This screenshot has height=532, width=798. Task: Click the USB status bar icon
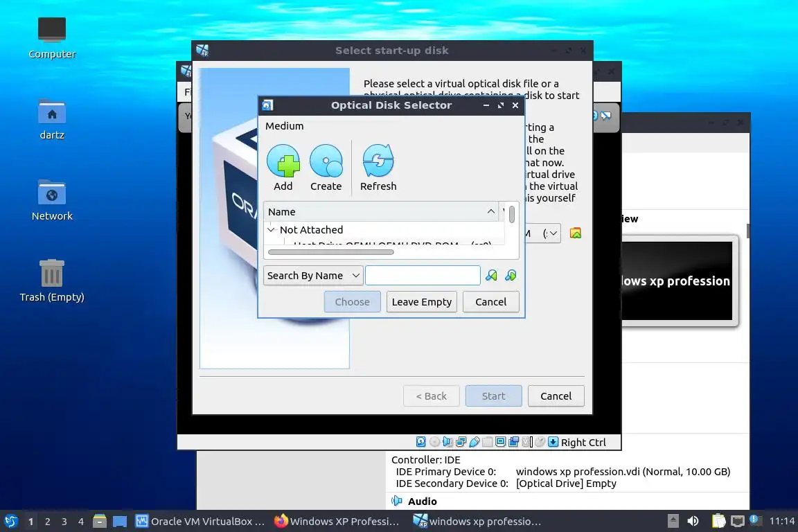click(475, 442)
